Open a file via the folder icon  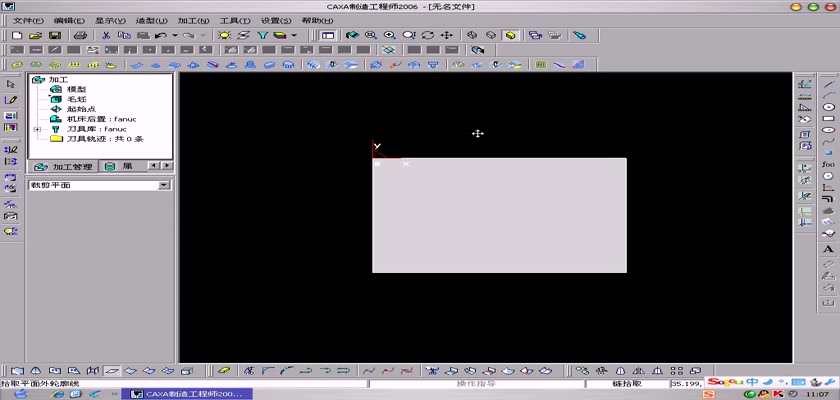35,35
